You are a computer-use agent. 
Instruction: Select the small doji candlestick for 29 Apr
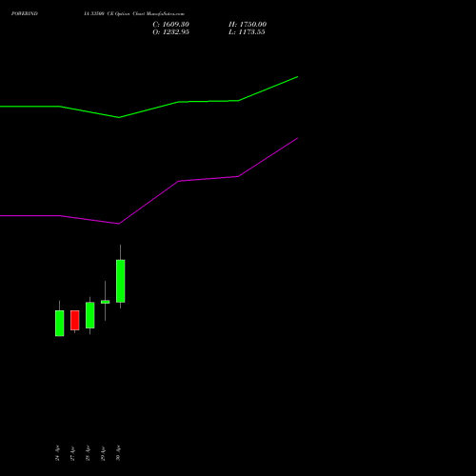pos(106,302)
